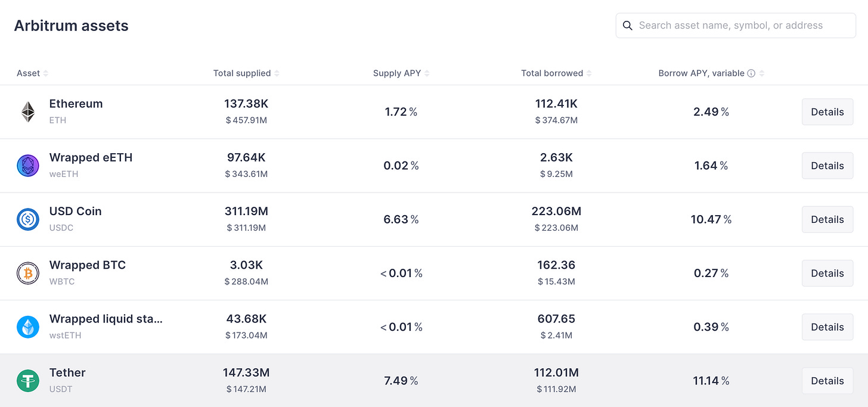The width and height of the screenshot is (868, 407).
Task: Focus the asset search input field
Action: [x=736, y=26]
